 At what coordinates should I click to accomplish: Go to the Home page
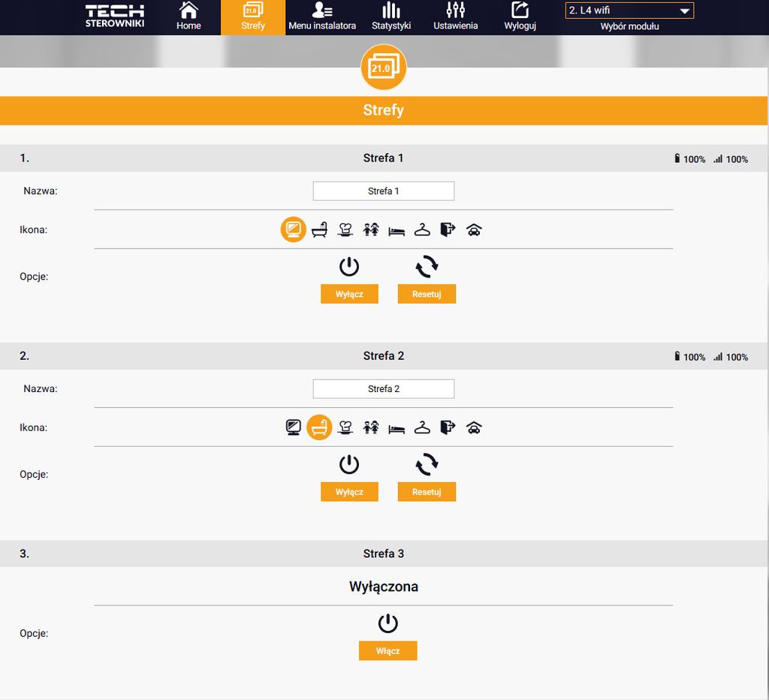point(188,17)
